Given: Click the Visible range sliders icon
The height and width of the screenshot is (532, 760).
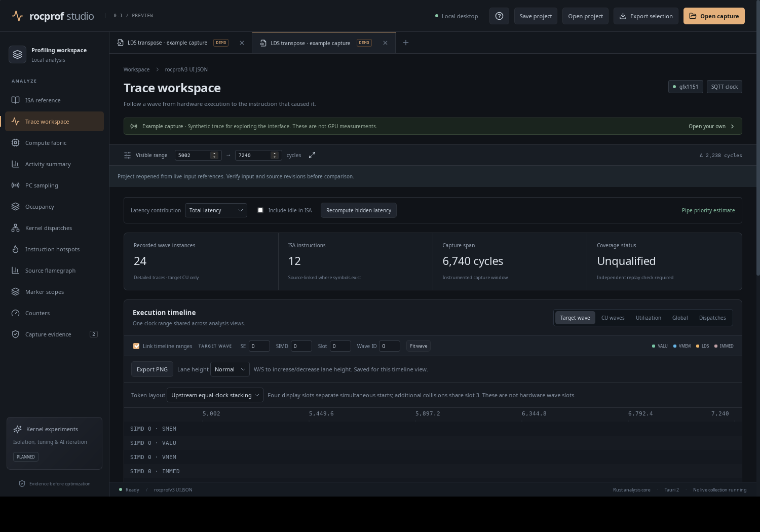Looking at the screenshot, I should pyautogui.click(x=128, y=155).
